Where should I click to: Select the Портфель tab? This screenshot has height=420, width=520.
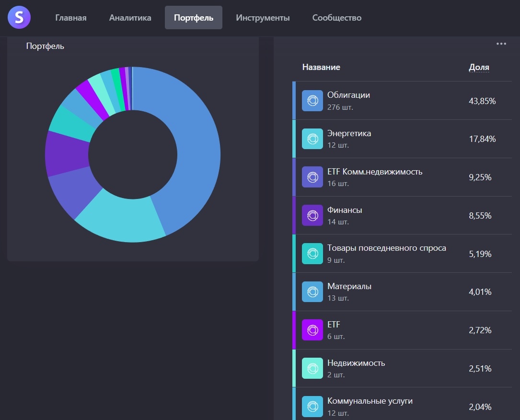(193, 18)
